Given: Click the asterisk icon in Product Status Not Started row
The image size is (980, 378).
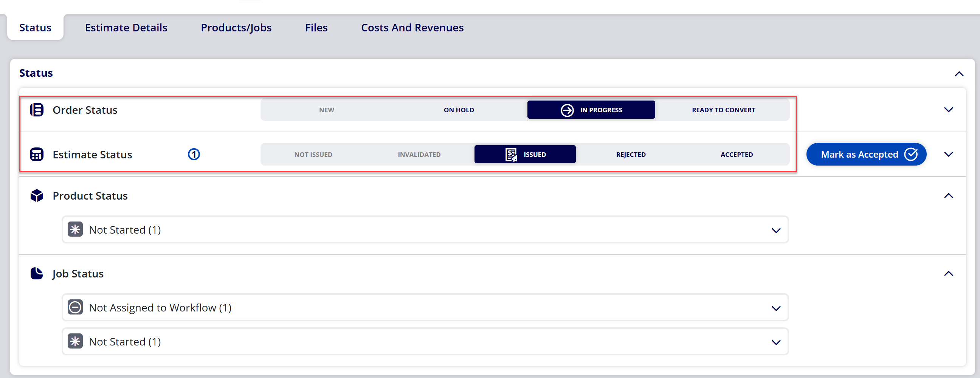Looking at the screenshot, I should [x=75, y=230].
